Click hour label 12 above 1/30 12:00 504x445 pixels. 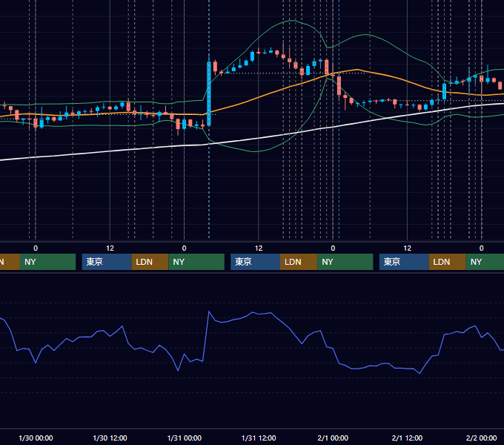110,248
